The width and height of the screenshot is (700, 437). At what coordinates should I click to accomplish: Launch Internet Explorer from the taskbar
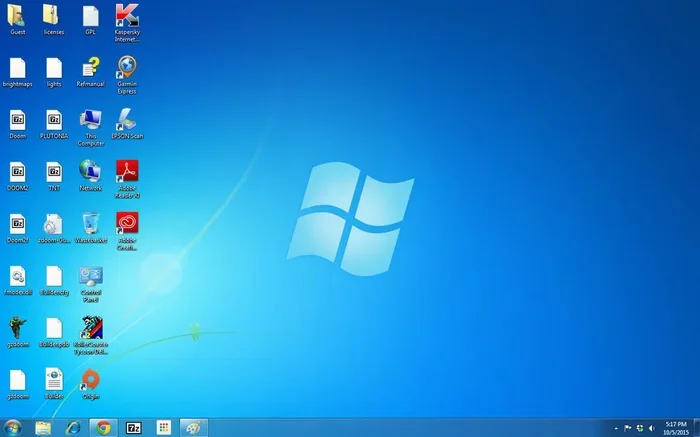(73, 428)
